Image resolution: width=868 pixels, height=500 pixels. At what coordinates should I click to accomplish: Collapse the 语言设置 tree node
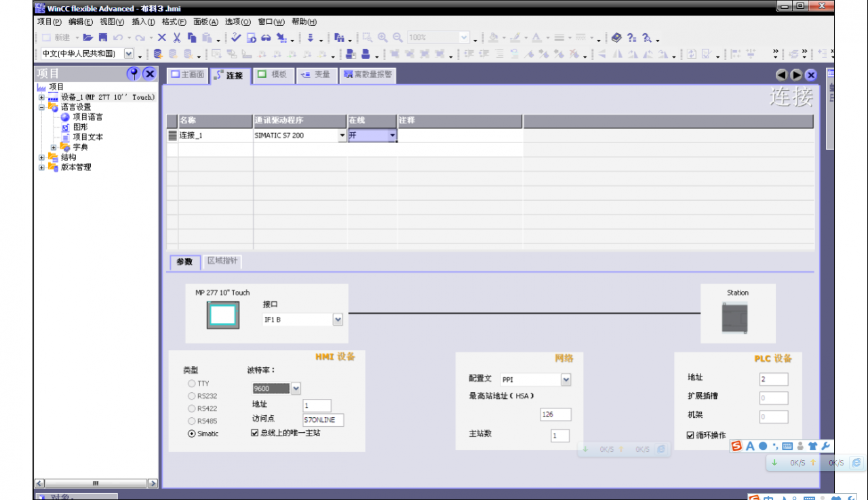coord(41,107)
